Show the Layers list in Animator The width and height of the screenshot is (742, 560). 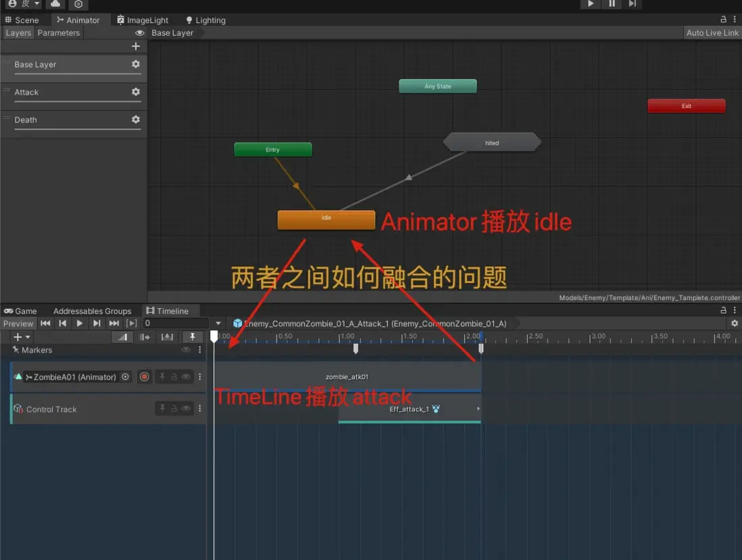18,32
